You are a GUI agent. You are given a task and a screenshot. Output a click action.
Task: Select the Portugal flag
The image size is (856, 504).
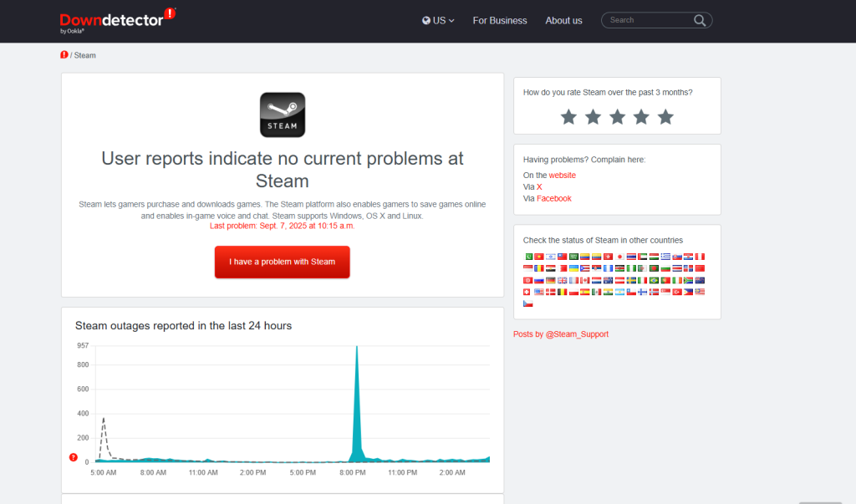coord(665,280)
